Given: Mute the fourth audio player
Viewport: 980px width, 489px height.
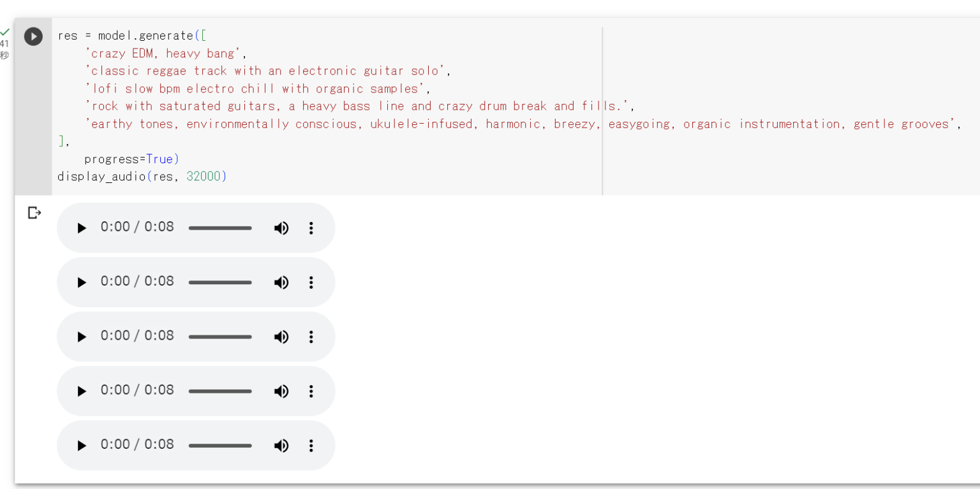Looking at the screenshot, I should point(281,391).
